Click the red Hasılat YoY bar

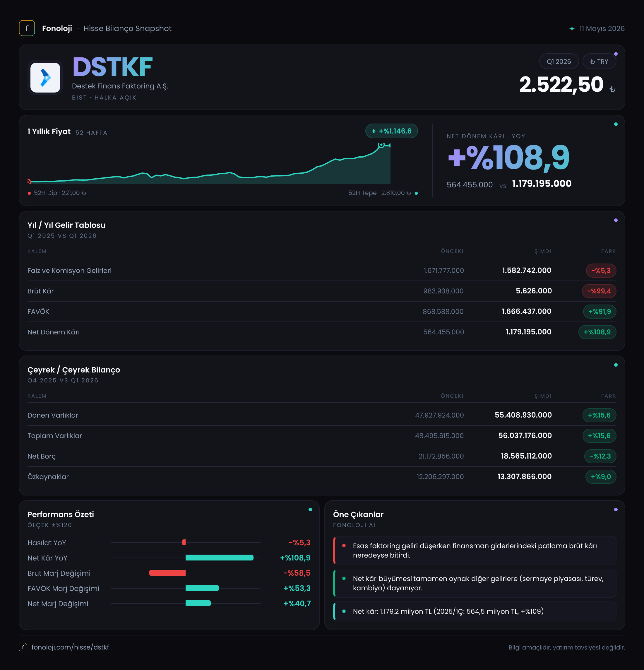tap(184, 543)
